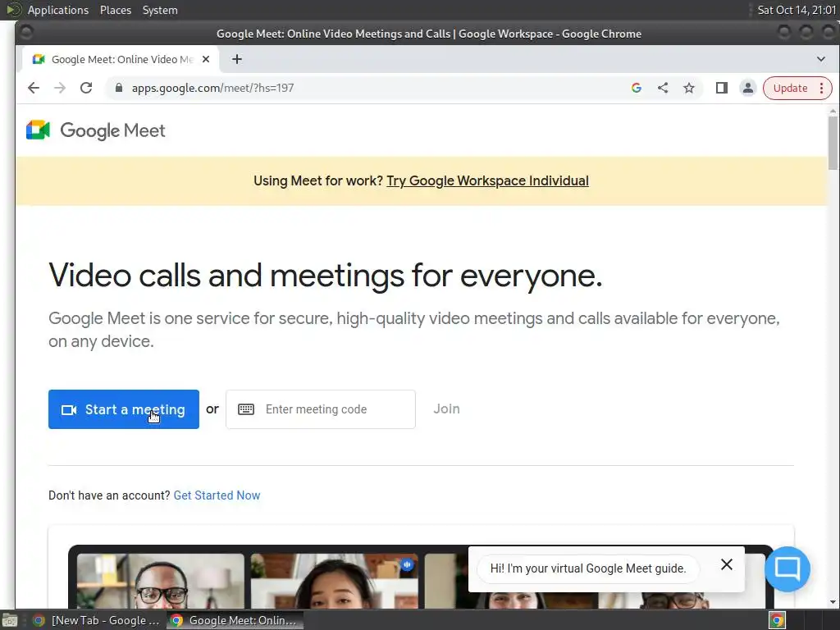Open the Places menu
The height and width of the screenshot is (630, 840).
coord(116,10)
